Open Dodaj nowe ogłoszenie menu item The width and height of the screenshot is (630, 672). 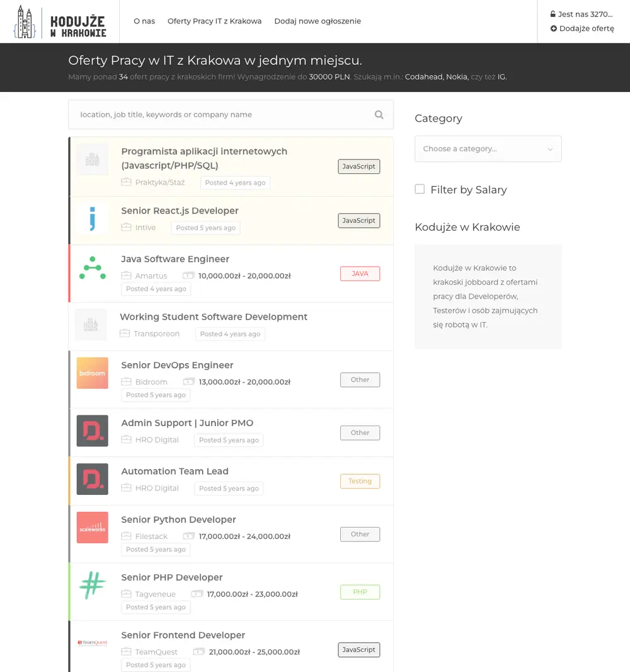click(x=318, y=21)
